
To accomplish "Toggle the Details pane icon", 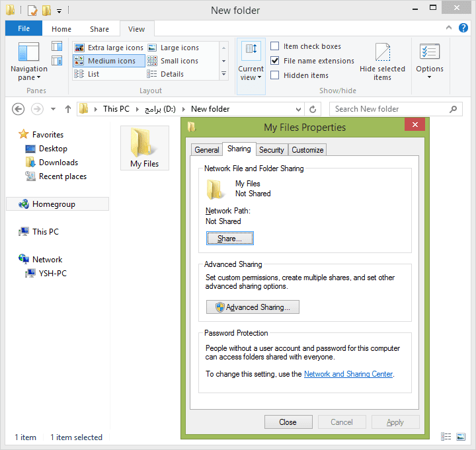I will (57, 61).
